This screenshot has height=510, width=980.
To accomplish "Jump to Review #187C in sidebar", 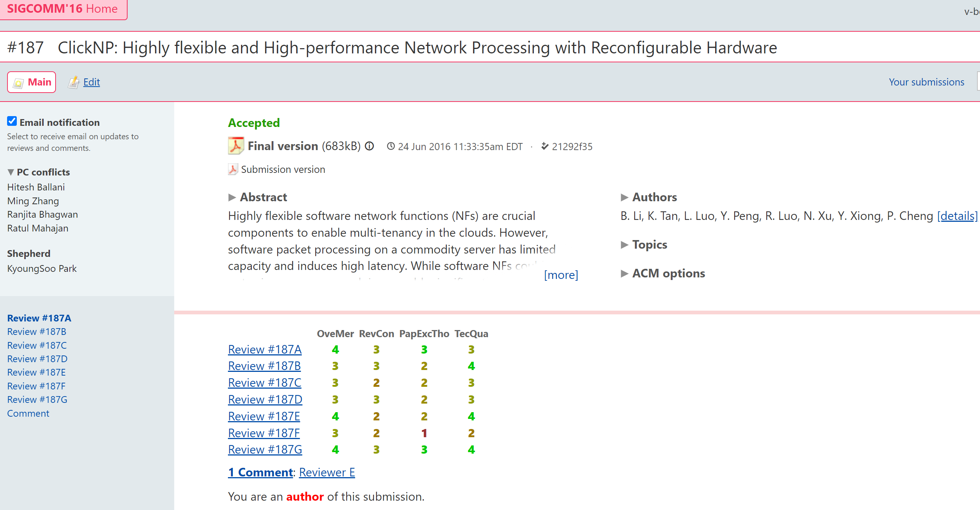I will coord(37,345).
